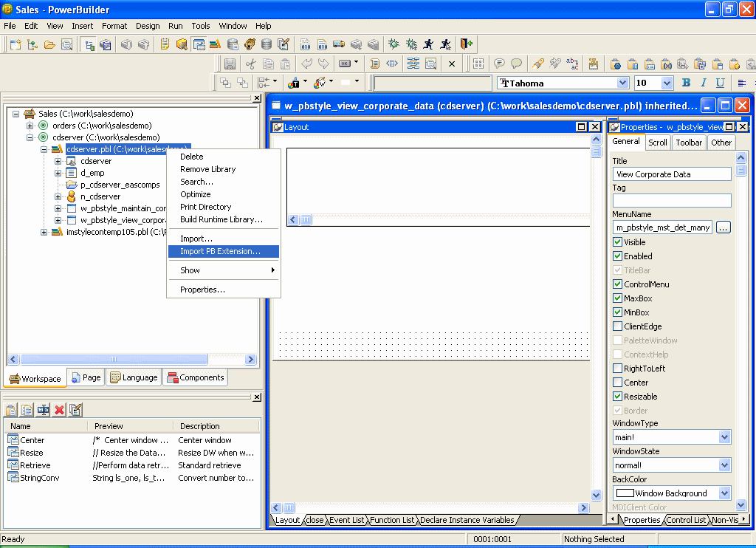Open the Event List view tab
The image size is (756, 548).
click(x=347, y=520)
